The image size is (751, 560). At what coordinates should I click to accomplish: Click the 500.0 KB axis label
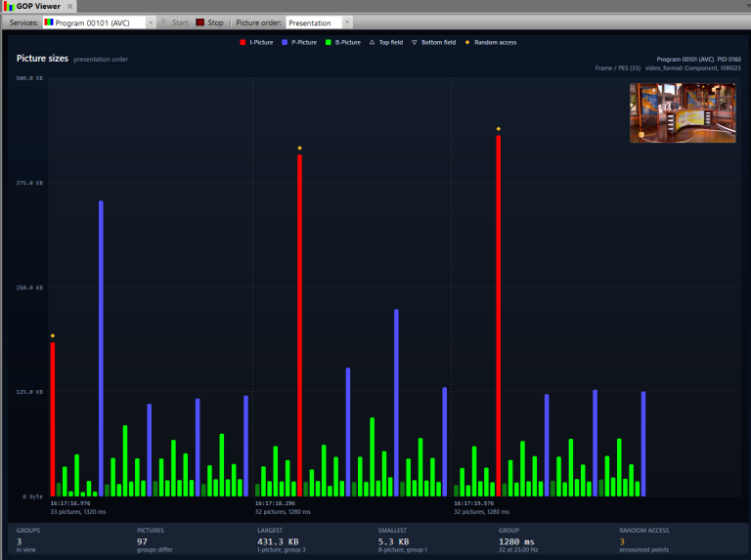(x=29, y=78)
